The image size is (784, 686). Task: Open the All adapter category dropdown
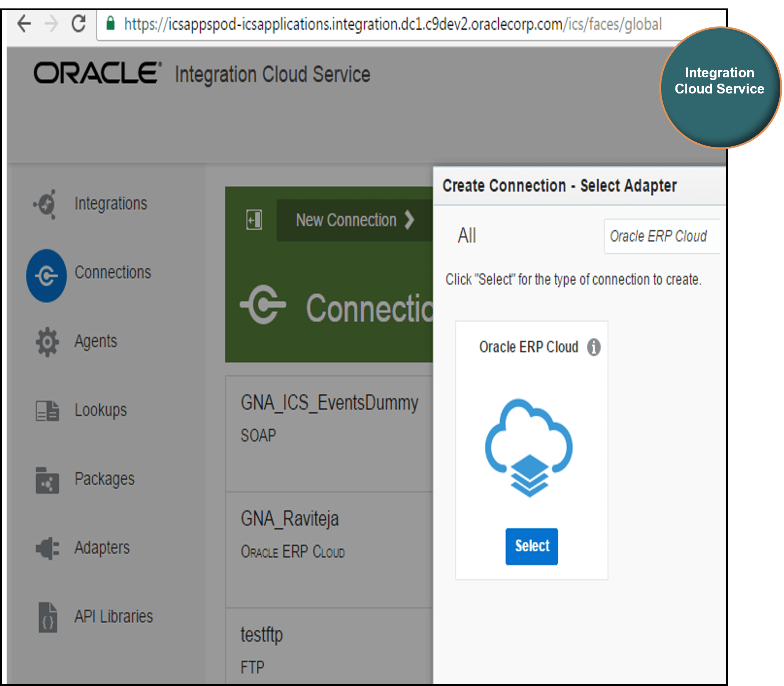pos(466,235)
